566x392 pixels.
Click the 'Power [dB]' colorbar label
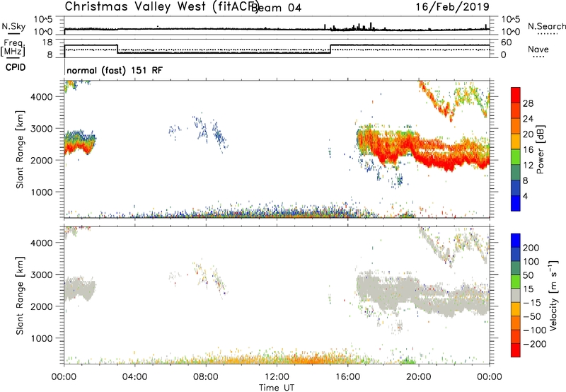pyautogui.click(x=540, y=149)
